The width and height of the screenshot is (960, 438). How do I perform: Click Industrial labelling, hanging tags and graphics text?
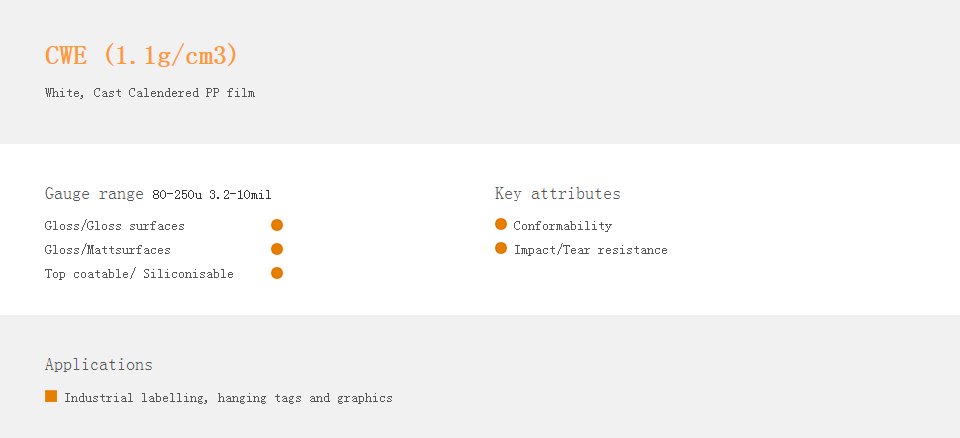[228, 398]
